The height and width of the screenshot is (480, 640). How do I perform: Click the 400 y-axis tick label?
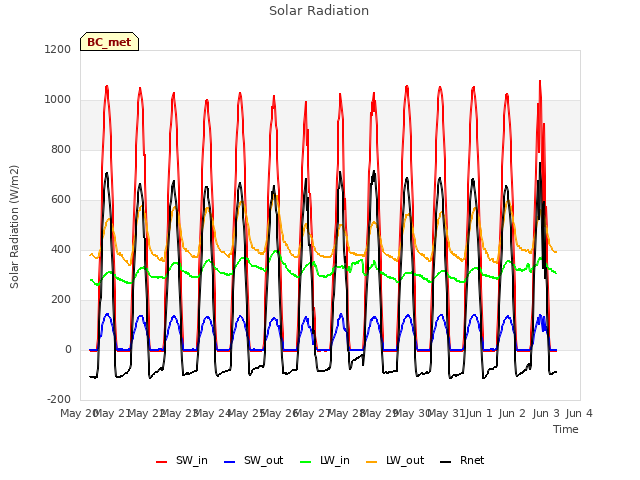pyautogui.click(x=61, y=249)
